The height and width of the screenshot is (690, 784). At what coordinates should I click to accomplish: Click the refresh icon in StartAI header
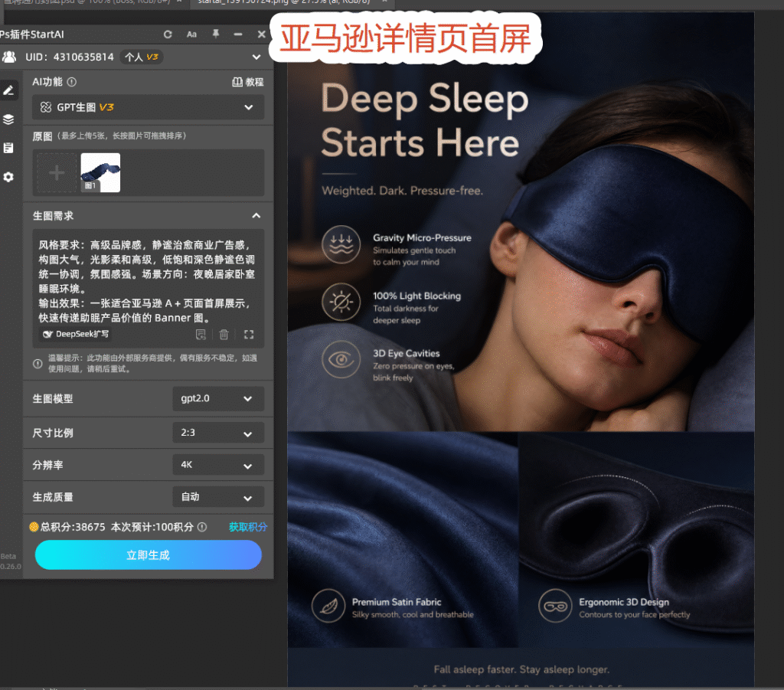pos(168,34)
